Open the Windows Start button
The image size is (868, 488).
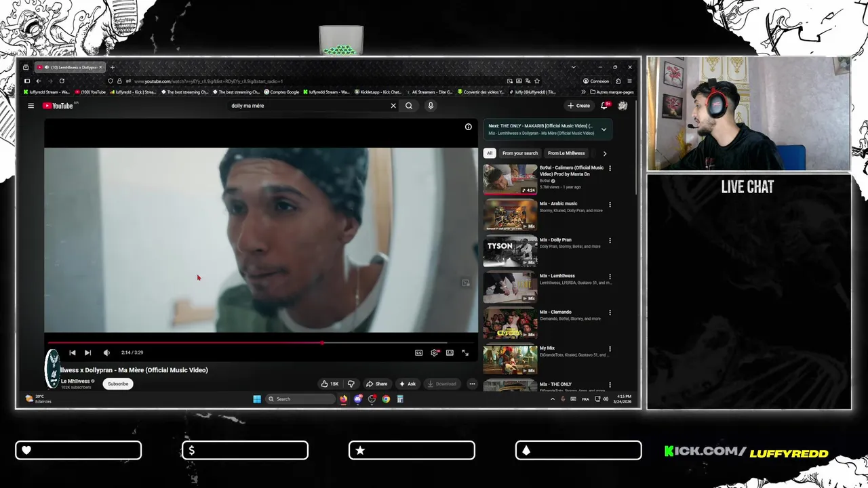click(x=257, y=399)
